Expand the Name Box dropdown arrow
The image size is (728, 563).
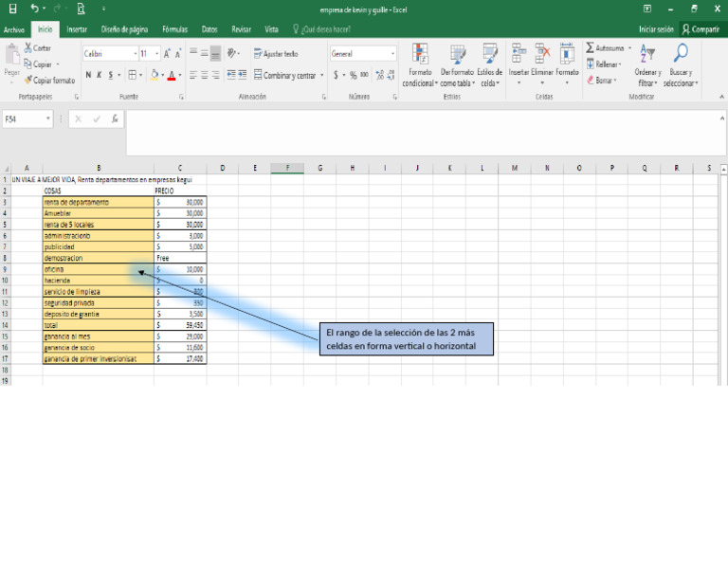(48, 119)
